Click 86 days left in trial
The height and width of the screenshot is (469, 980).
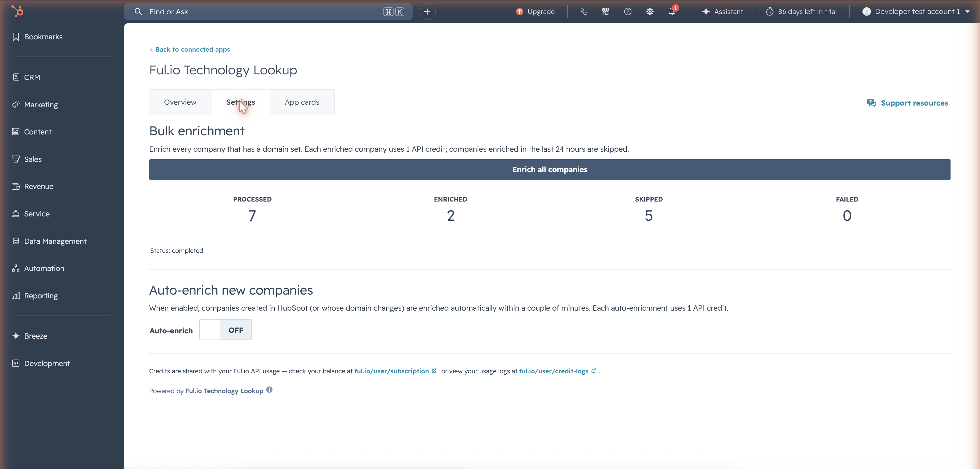pyautogui.click(x=807, y=11)
